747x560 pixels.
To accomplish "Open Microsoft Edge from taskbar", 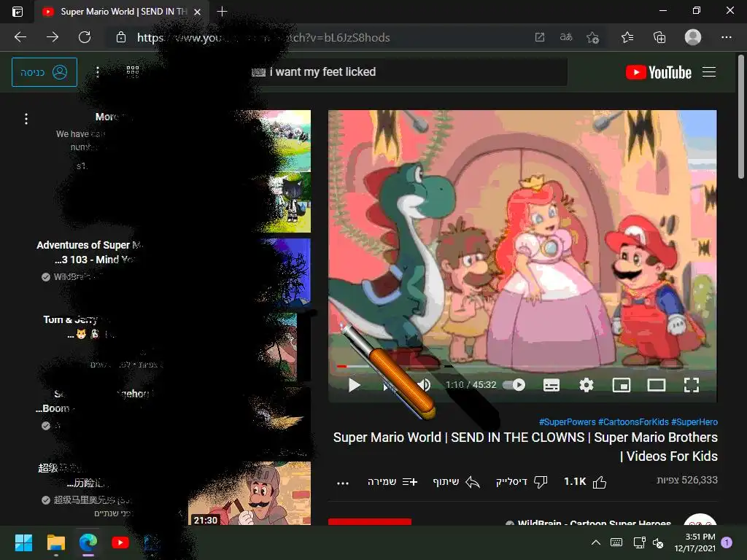I will 88,542.
